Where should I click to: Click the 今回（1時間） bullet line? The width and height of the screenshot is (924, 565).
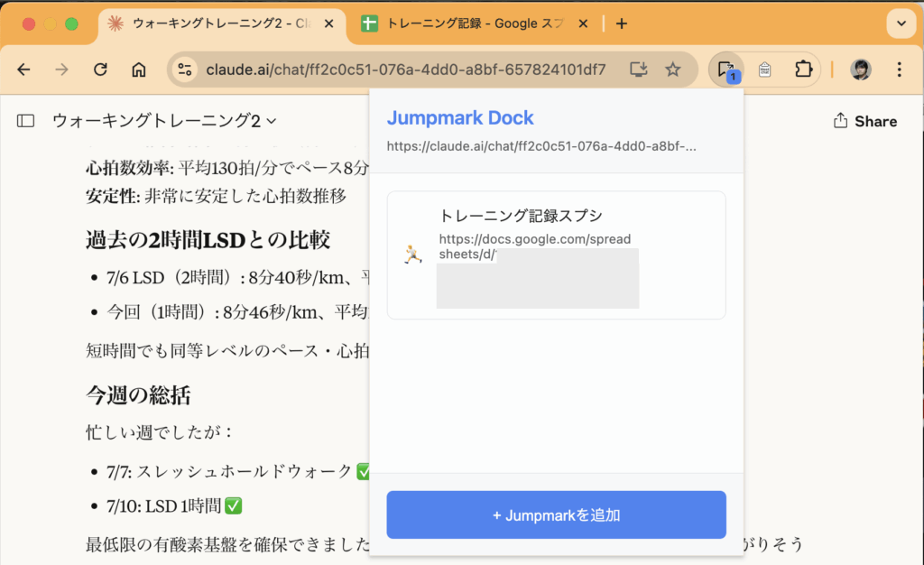(x=237, y=311)
